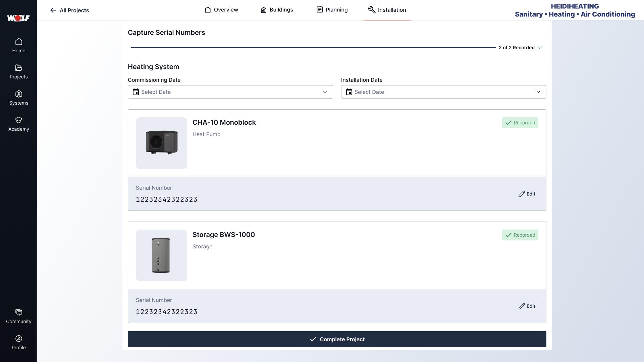The width and height of the screenshot is (644, 362).
Task: Open the Community section
Action: [x=18, y=315]
